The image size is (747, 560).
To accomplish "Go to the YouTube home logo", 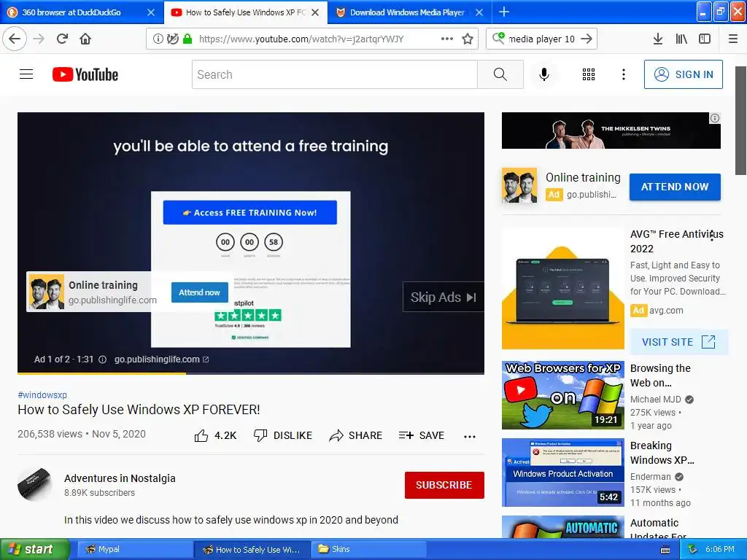I will 85,74.
